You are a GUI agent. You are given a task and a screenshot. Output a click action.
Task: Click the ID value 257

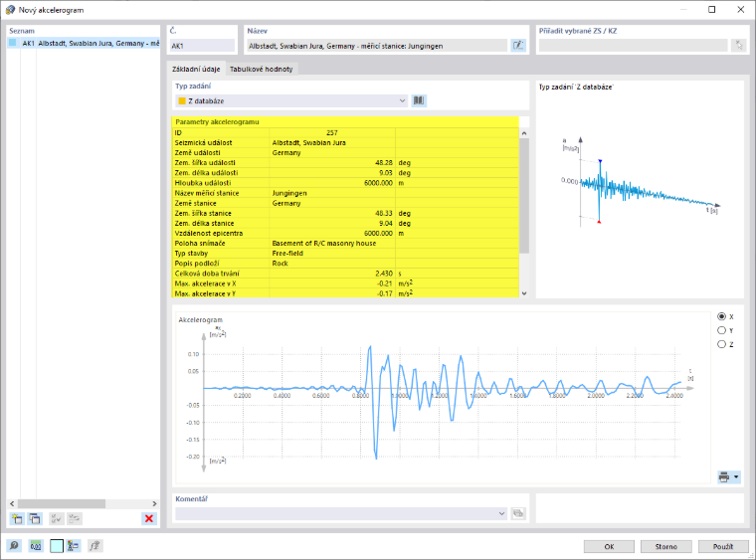(331, 132)
